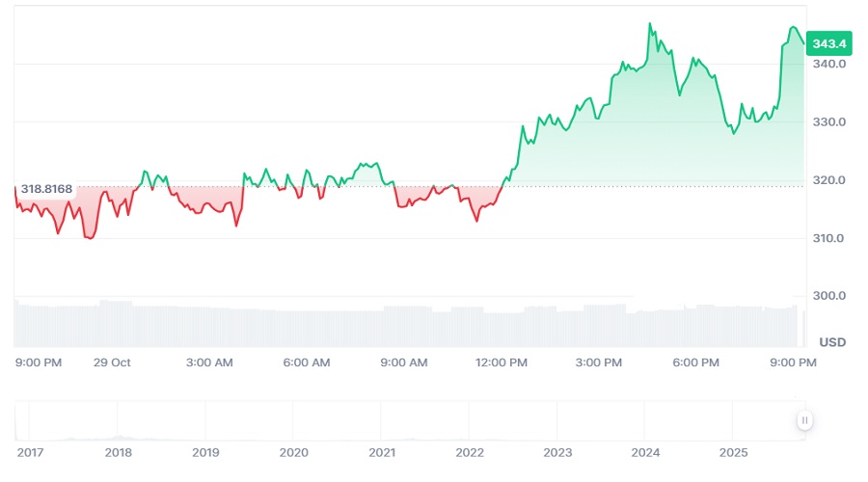Image resolution: width=868 pixels, height=482 pixels.
Task: Click the 318.8168 opening price label
Action: tap(46, 188)
